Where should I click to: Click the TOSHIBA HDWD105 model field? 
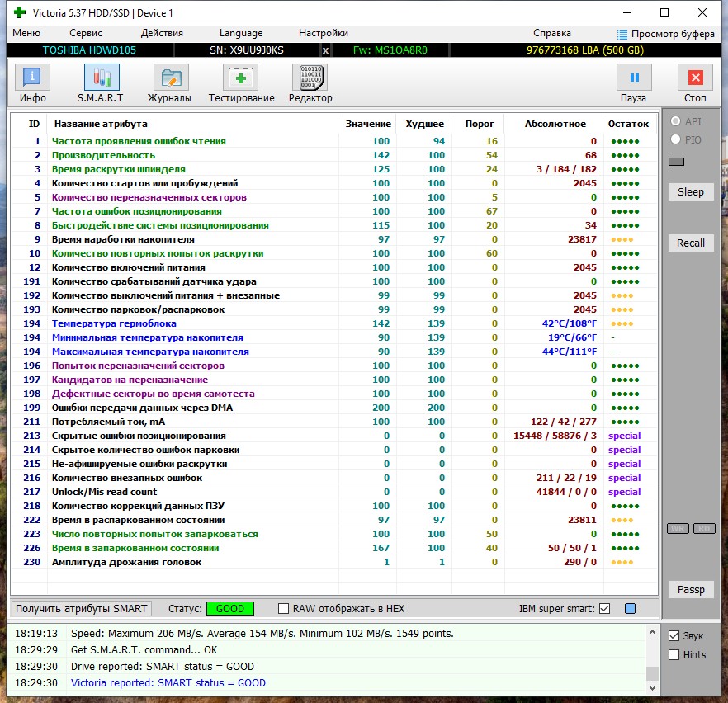89,50
